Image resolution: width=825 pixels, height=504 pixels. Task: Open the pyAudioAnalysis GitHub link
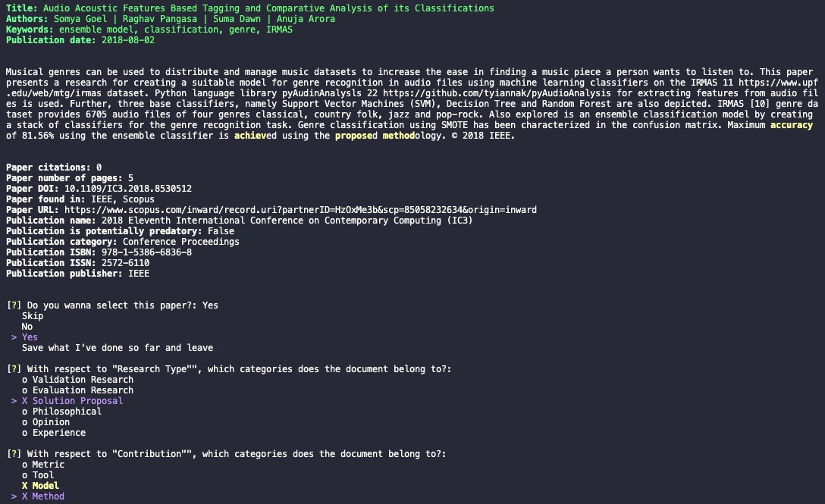pyautogui.click(x=497, y=92)
